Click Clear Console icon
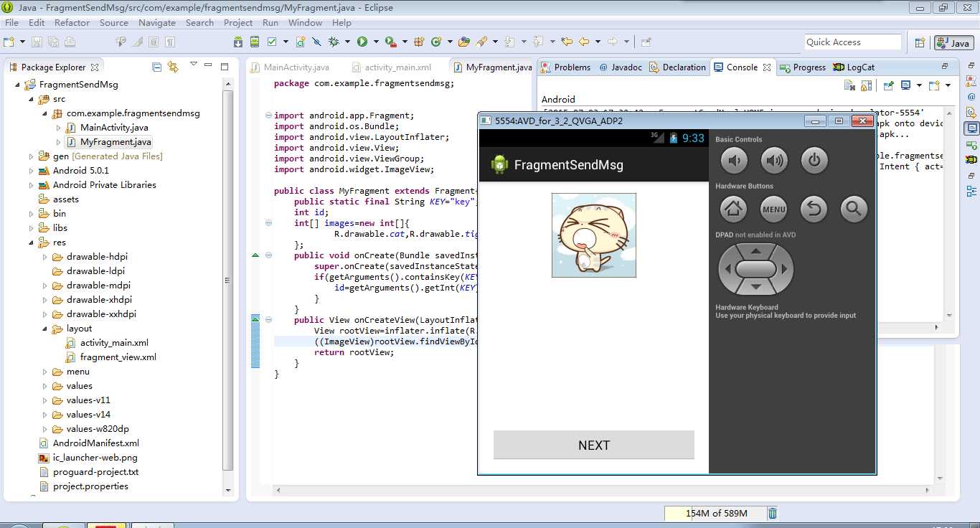 click(x=849, y=85)
